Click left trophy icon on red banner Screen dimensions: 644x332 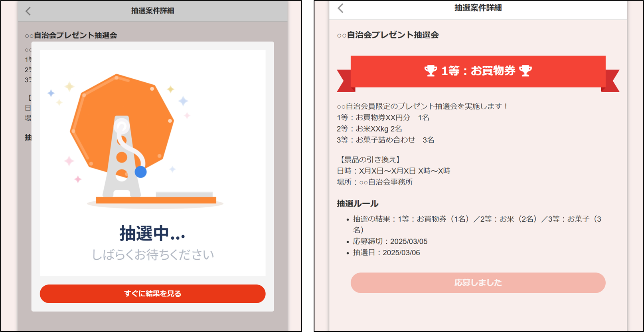(x=431, y=71)
